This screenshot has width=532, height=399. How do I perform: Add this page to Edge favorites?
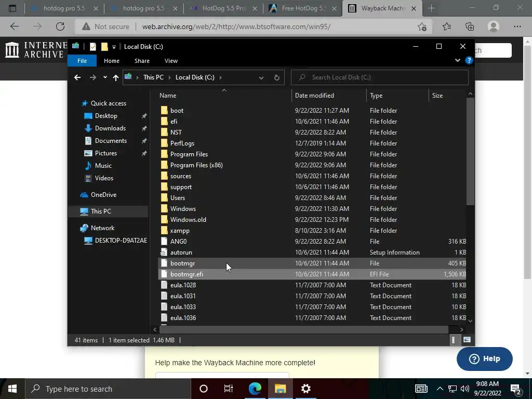coord(422,26)
